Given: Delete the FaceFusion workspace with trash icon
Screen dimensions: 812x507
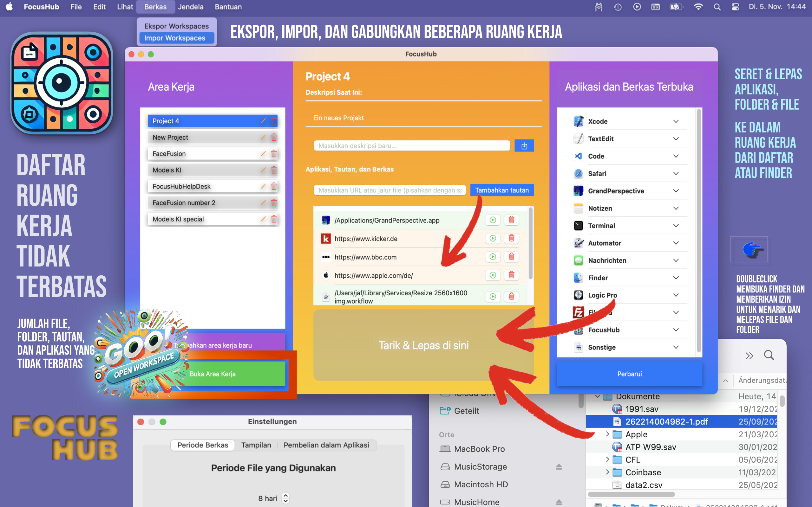Looking at the screenshot, I should [274, 154].
